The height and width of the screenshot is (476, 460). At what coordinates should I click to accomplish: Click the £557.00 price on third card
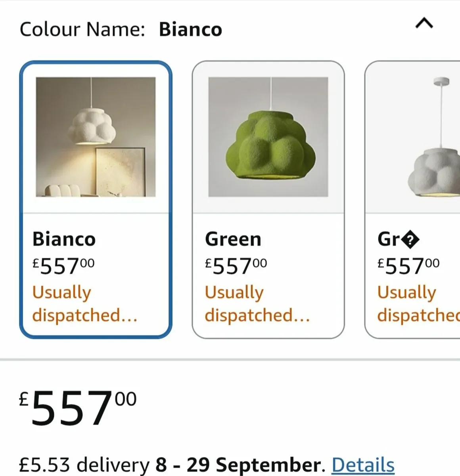(x=408, y=266)
